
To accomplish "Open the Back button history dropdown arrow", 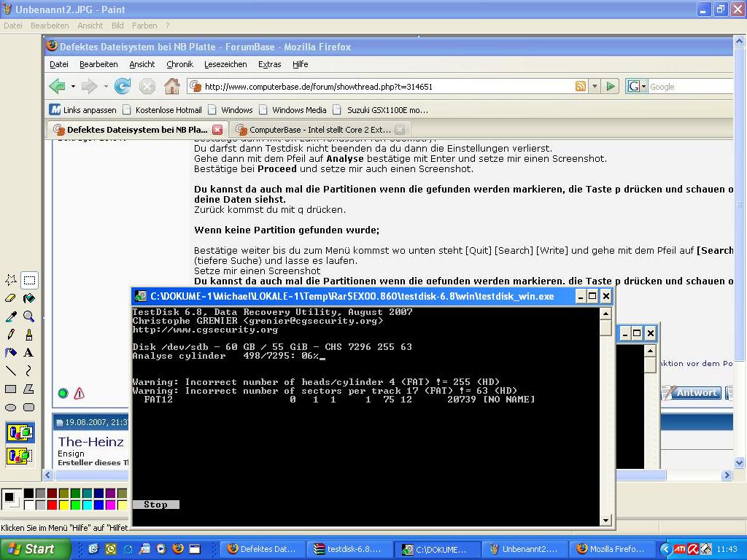I will [73, 87].
